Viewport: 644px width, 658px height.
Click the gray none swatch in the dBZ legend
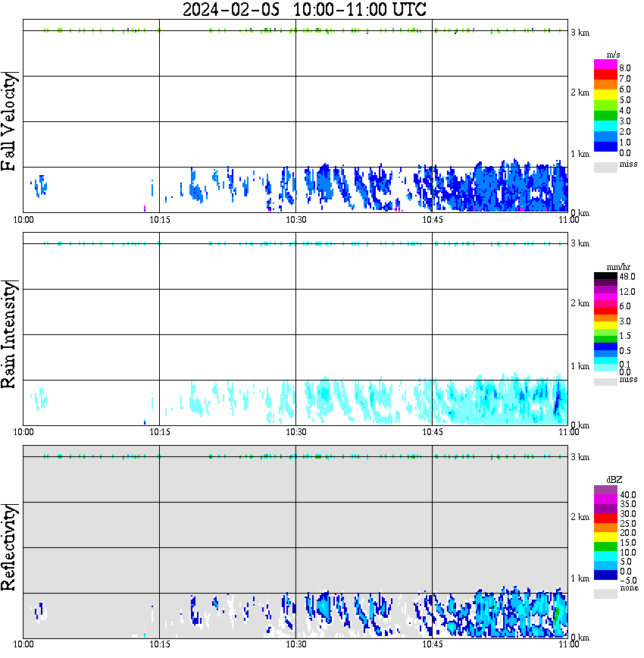coord(605,594)
